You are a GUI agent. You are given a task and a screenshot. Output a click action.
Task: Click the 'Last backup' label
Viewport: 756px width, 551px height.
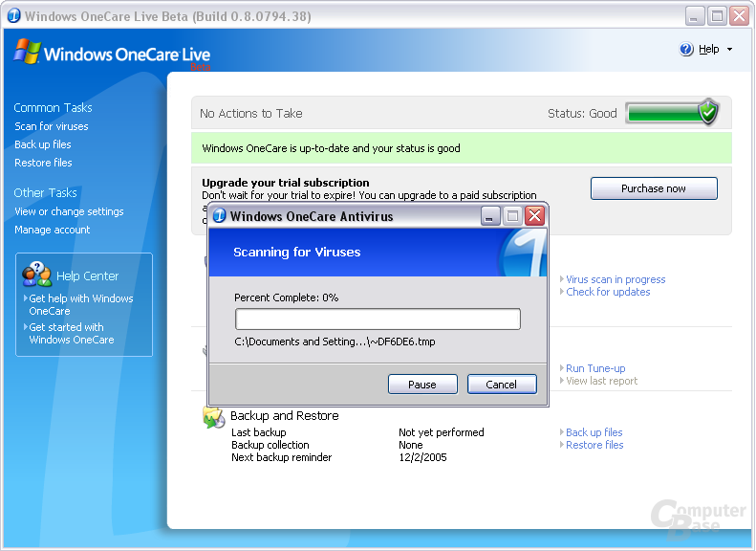259,432
